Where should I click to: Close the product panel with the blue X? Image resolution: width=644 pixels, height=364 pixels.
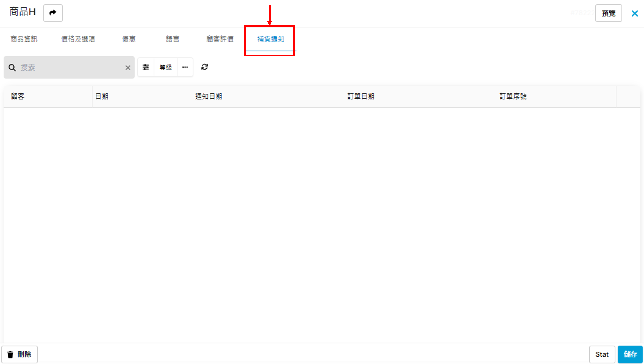pos(634,13)
